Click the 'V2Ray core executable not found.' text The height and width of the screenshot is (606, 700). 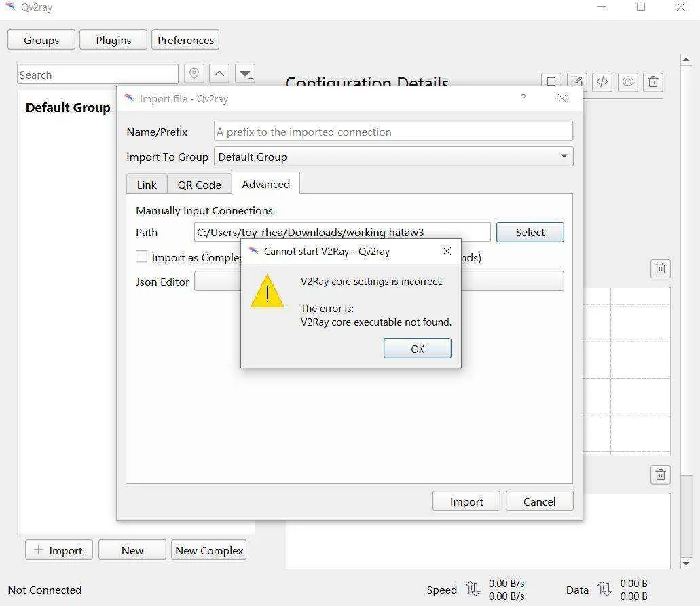[376, 322]
